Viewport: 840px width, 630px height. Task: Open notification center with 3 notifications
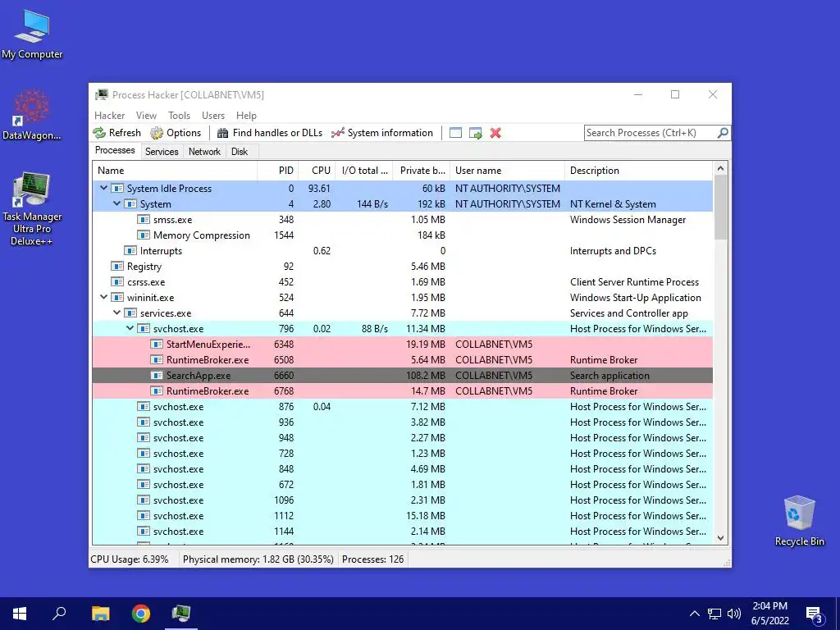814,615
